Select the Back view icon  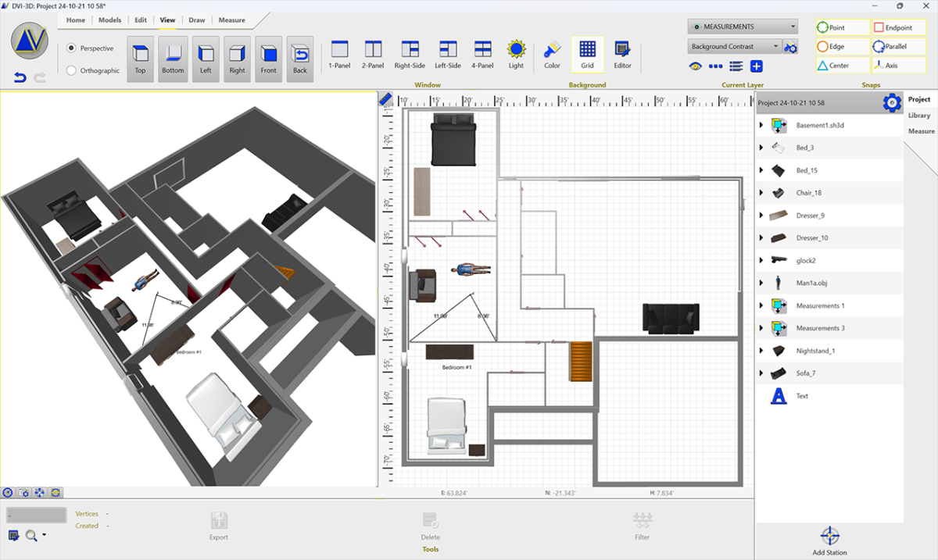point(300,54)
